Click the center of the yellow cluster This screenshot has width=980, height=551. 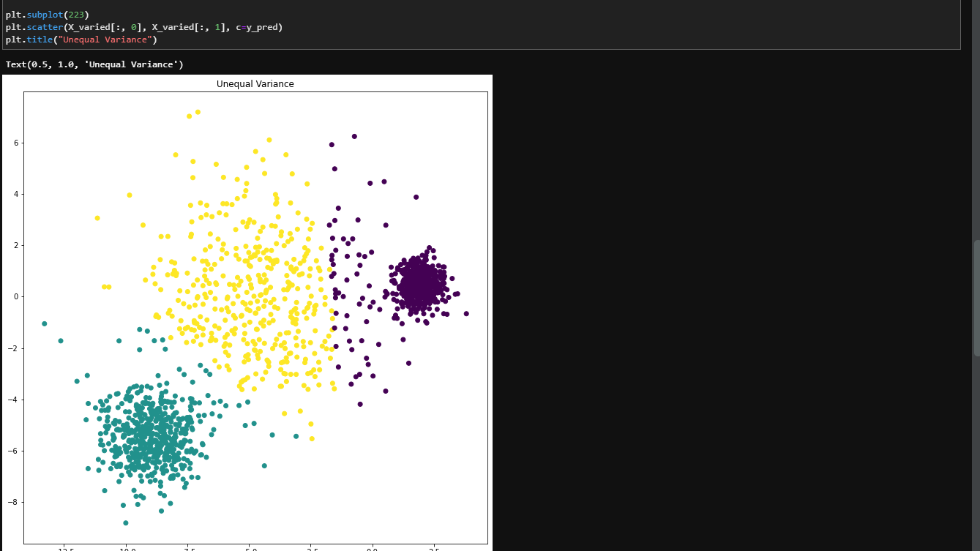[249, 293]
